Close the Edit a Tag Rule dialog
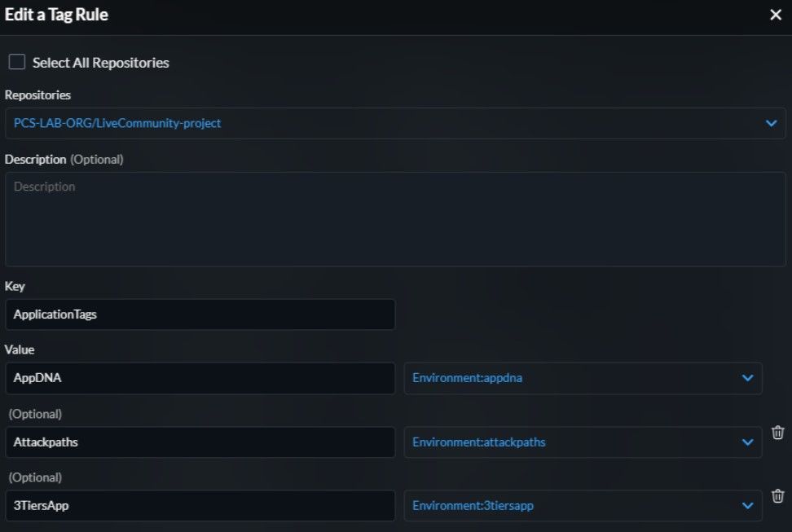This screenshot has height=532, width=792. [x=775, y=15]
